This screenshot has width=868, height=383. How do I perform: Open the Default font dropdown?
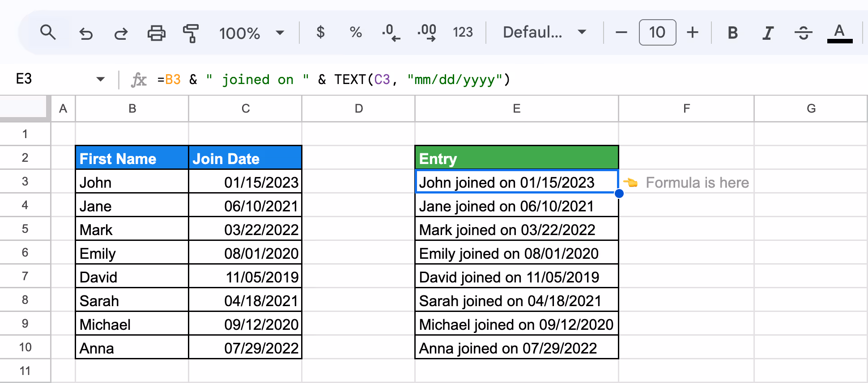point(545,32)
